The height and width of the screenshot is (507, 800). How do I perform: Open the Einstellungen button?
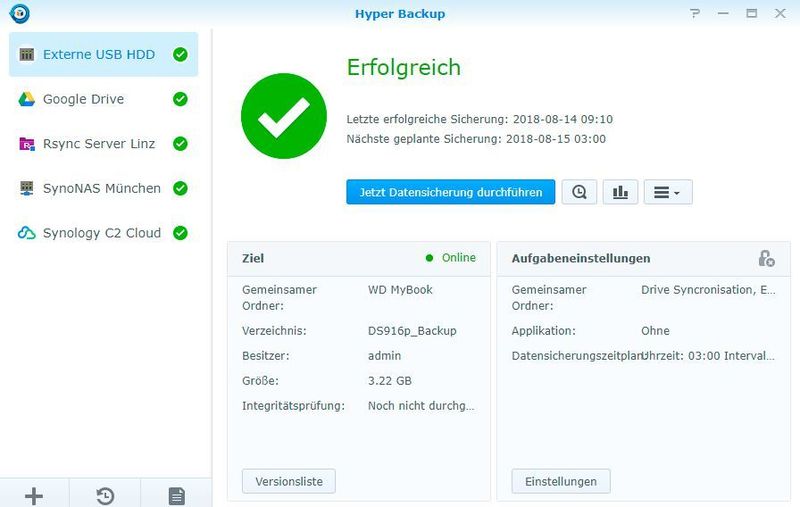pos(561,481)
